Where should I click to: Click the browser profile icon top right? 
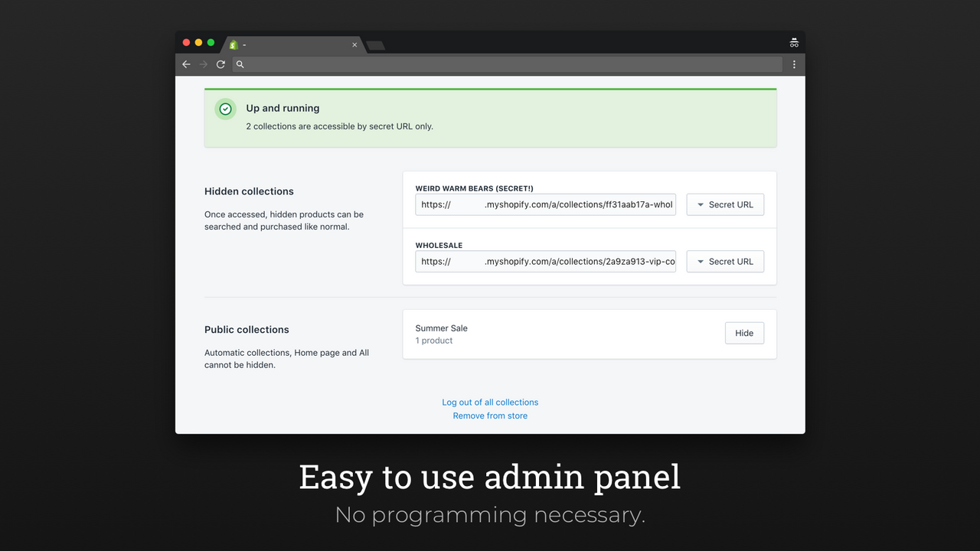coord(794,42)
